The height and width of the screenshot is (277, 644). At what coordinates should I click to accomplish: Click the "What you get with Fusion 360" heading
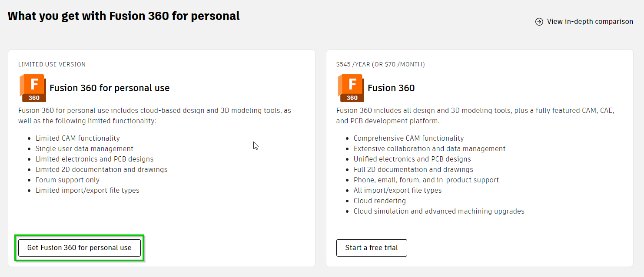pyautogui.click(x=124, y=16)
